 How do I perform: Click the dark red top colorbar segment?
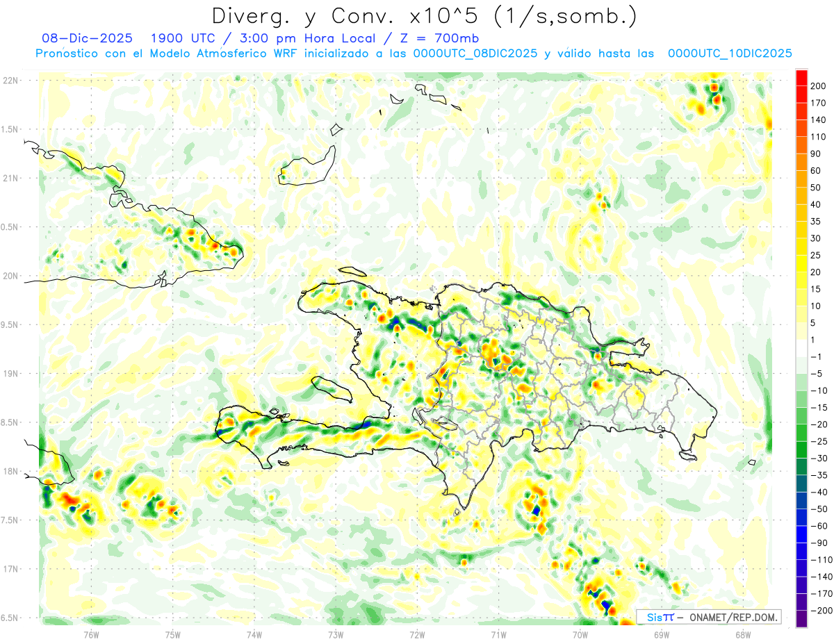point(801,78)
